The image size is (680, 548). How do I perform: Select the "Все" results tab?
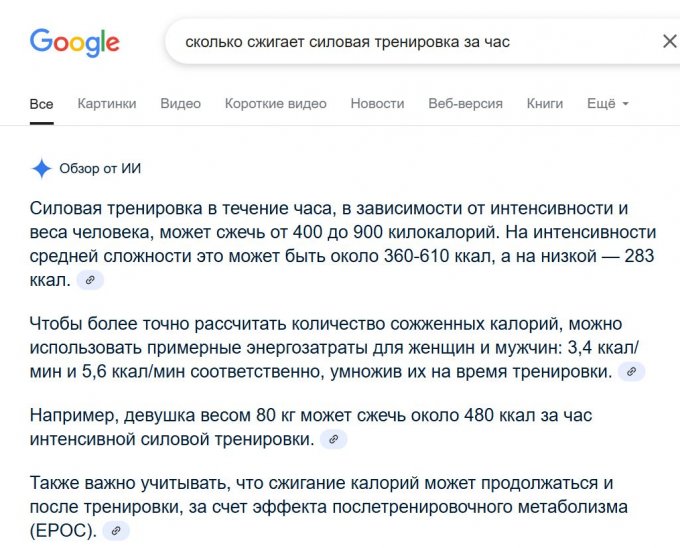(x=41, y=104)
